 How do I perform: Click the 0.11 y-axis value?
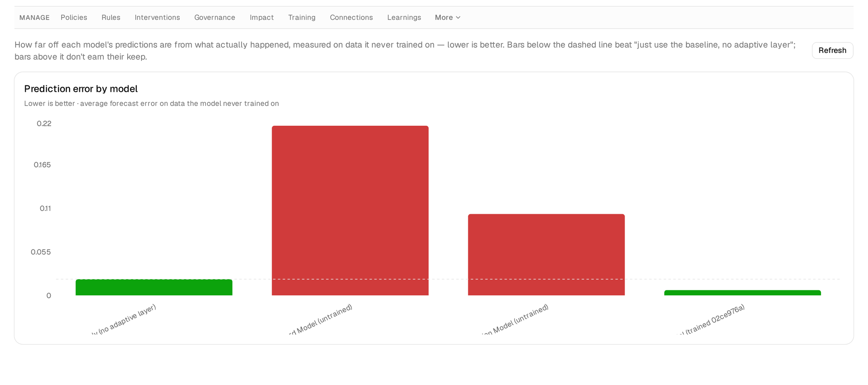coord(46,209)
